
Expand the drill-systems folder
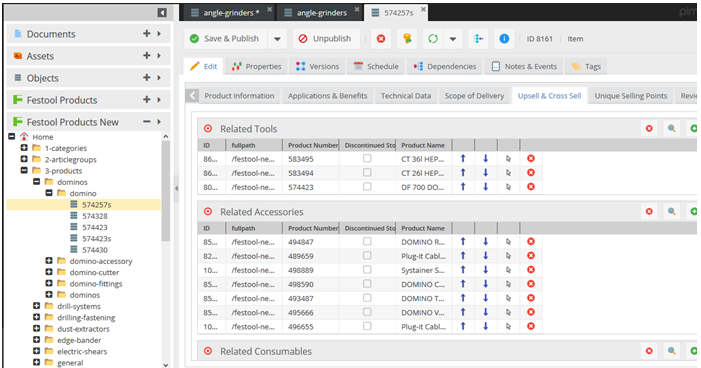click(x=37, y=305)
